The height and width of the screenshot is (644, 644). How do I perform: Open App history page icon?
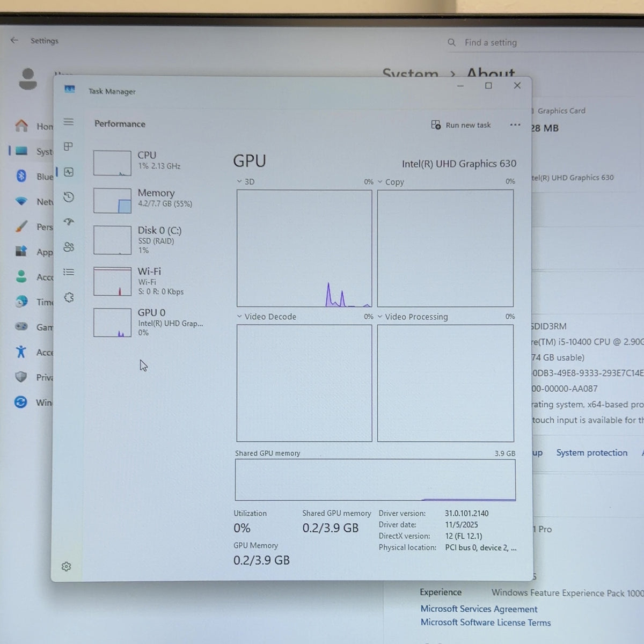click(69, 197)
